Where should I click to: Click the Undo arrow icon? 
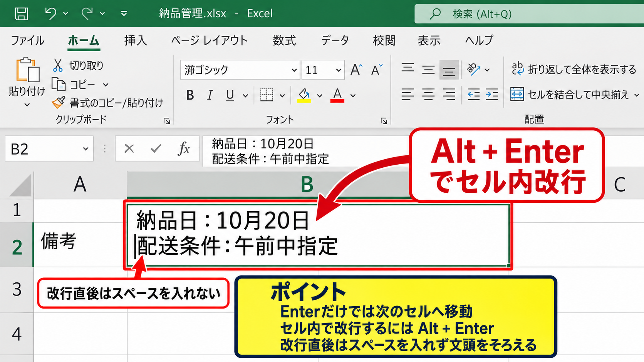(50, 13)
